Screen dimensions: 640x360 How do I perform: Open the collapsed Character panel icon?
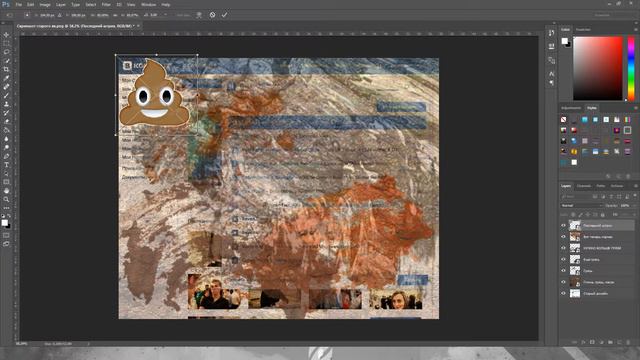click(551, 73)
